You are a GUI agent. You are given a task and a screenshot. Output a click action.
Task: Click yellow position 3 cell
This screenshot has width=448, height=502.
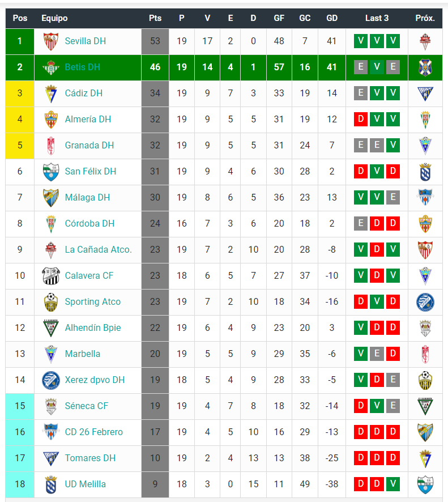tap(20, 93)
